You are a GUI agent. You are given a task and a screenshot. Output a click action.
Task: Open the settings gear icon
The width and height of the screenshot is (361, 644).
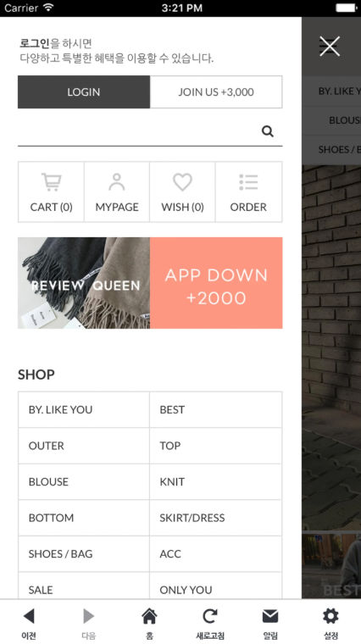(x=330, y=623)
